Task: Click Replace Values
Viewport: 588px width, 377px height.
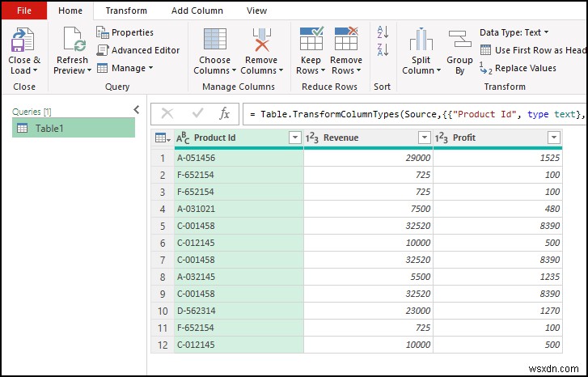Action: [x=518, y=68]
